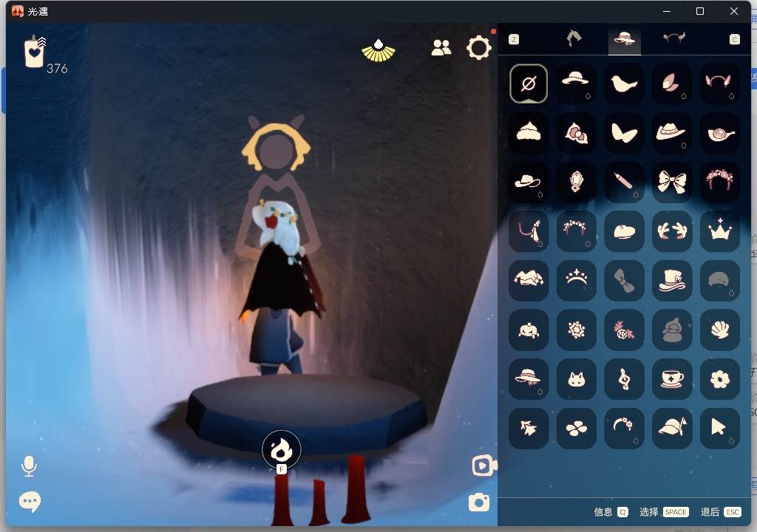This screenshot has width=757, height=532.
Task: Choose the white bird hair accessory
Action: tap(624, 83)
